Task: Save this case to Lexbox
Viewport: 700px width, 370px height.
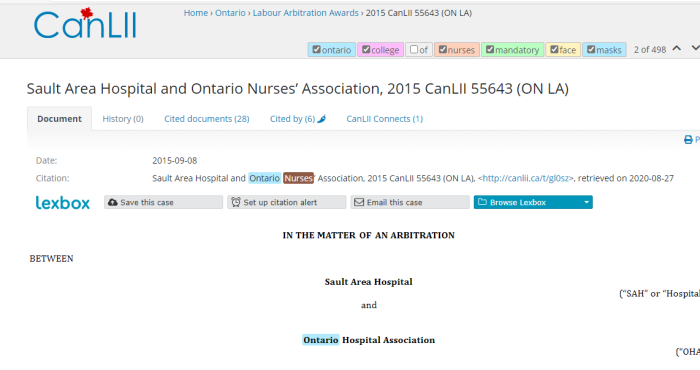Action: click(x=163, y=202)
